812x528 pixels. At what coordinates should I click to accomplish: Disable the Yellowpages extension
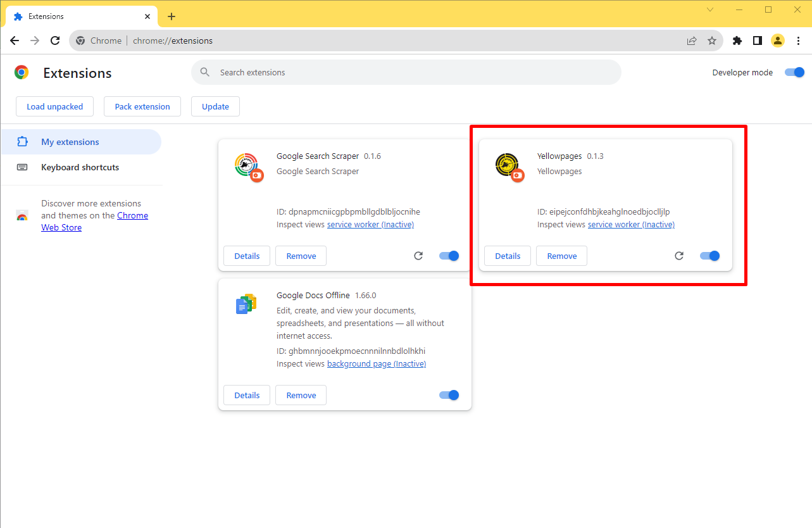pos(709,256)
